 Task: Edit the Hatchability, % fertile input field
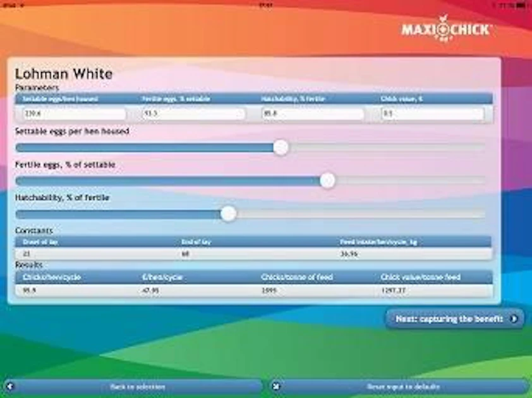(313, 114)
